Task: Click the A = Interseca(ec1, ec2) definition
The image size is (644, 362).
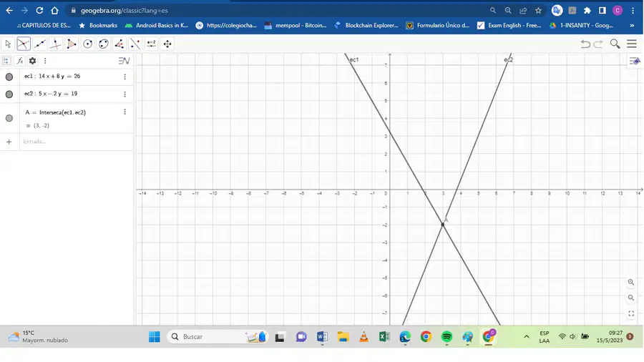Action: coord(55,112)
